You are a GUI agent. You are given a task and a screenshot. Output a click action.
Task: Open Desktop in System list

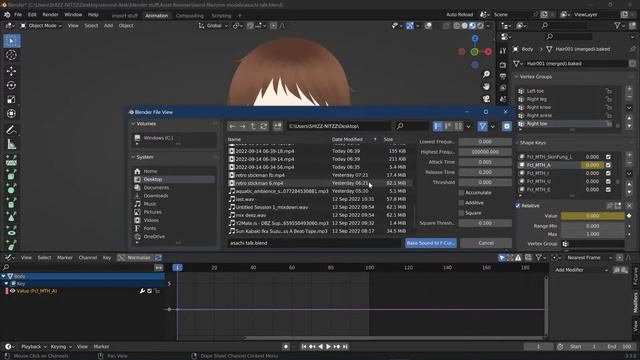point(174,179)
